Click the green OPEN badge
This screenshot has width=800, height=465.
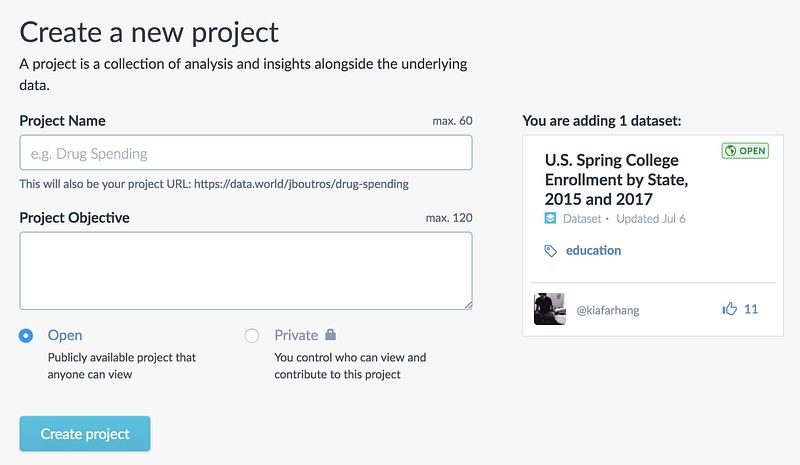[x=746, y=151]
